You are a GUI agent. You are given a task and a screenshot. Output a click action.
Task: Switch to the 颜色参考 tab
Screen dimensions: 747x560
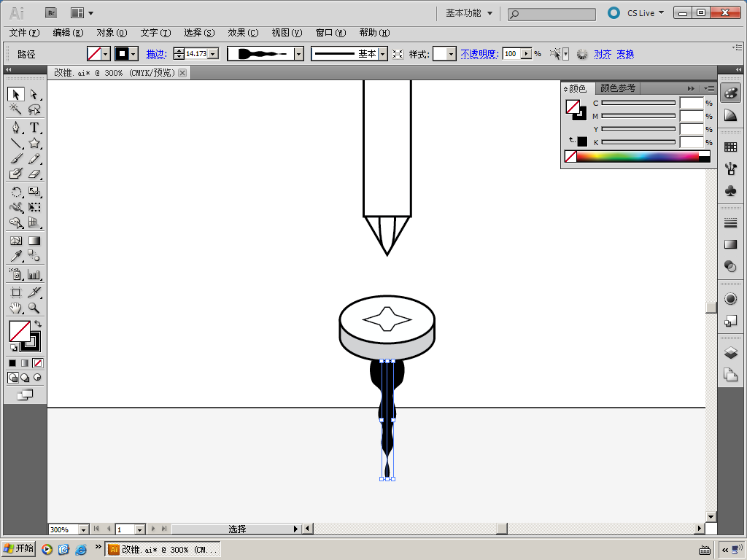(x=617, y=88)
